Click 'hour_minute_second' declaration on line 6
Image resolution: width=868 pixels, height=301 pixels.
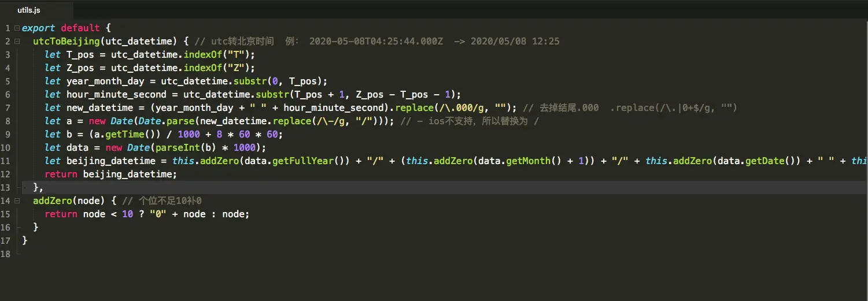116,94
